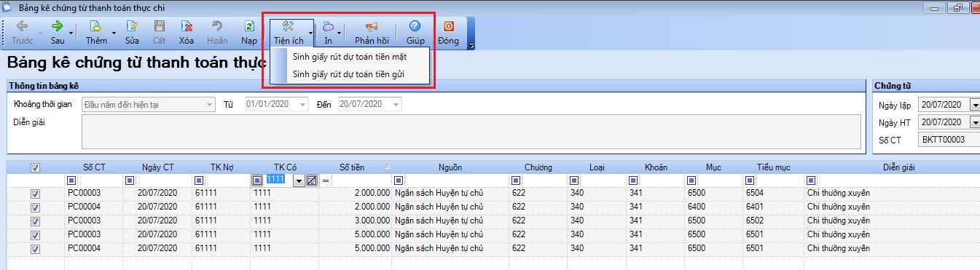Click the Xóa (delete) toolbar icon

[187, 26]
